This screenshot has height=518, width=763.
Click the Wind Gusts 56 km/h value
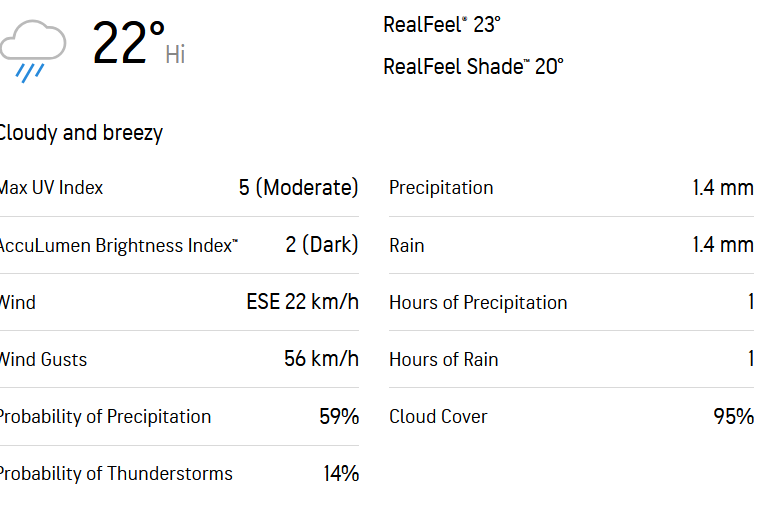pyautogui.click(x=321, y=359)
